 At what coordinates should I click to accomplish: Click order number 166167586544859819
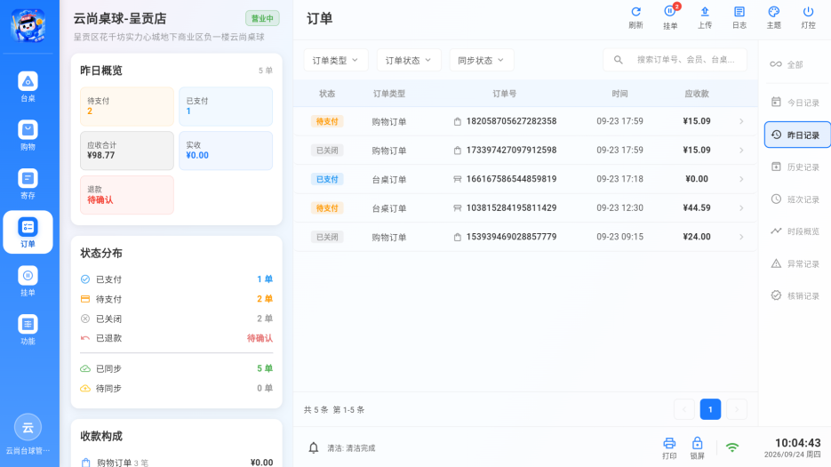click(x=511, y=179)
